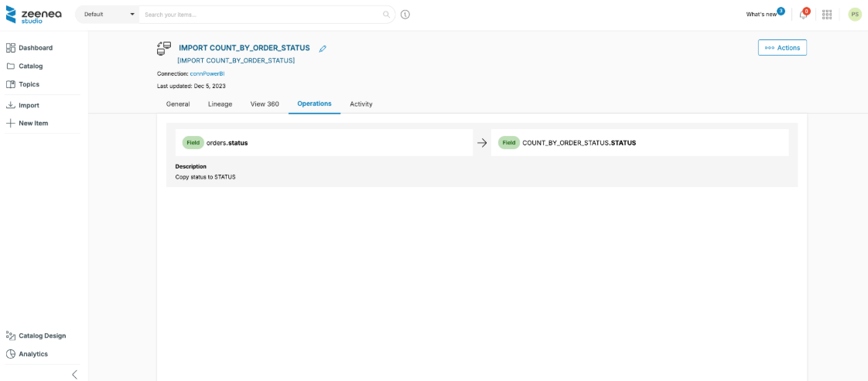Open the info icon beside search
This screenshot has width=868, height=381.
click(405, 15)
